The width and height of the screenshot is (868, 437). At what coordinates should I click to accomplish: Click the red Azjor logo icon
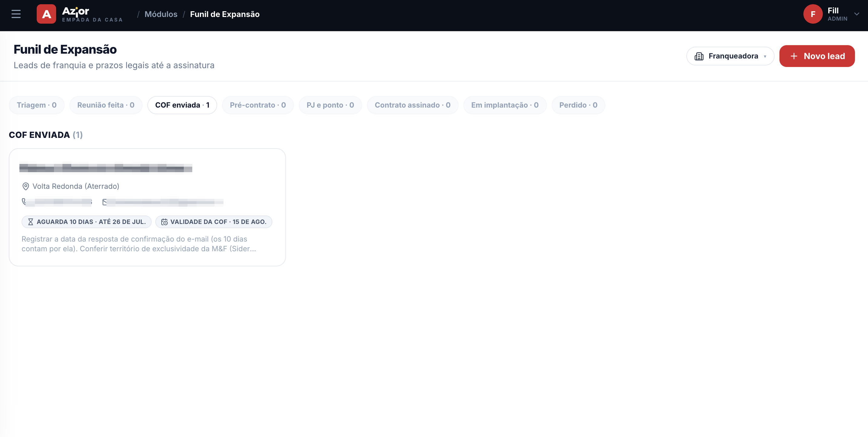(46, 14)
